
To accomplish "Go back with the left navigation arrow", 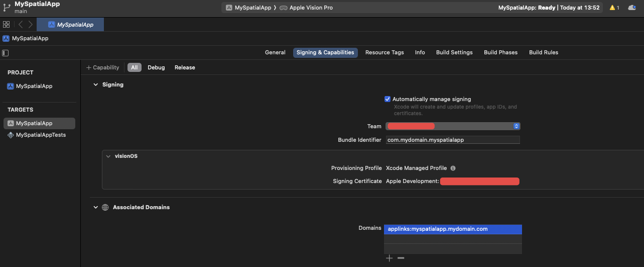I will 21,24.
